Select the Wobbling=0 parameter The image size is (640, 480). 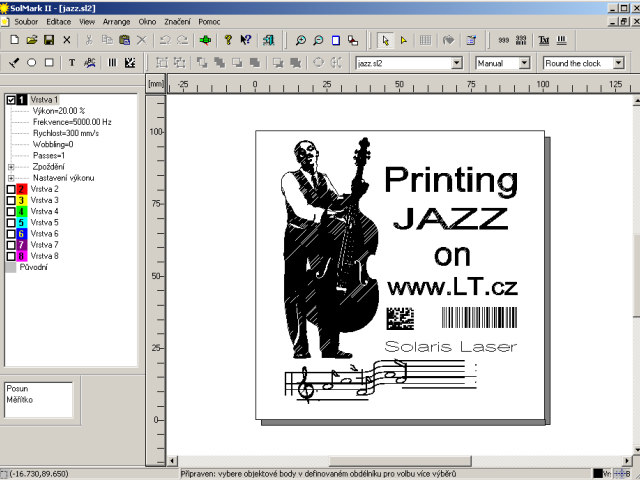coord(53,144)
